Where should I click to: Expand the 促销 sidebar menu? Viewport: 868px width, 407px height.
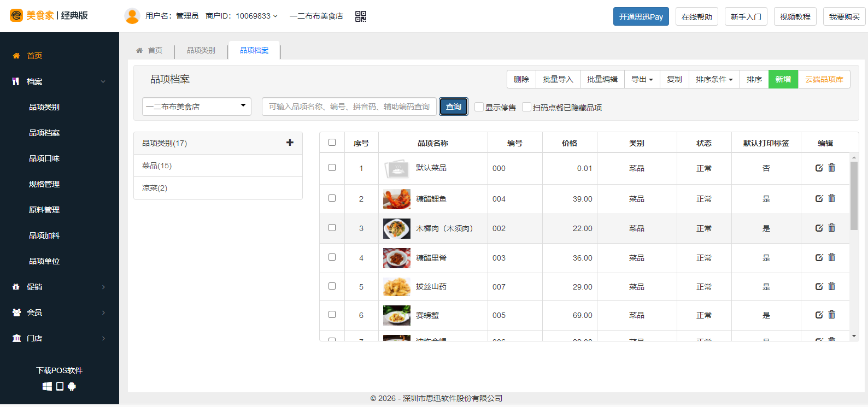(60, 287)
